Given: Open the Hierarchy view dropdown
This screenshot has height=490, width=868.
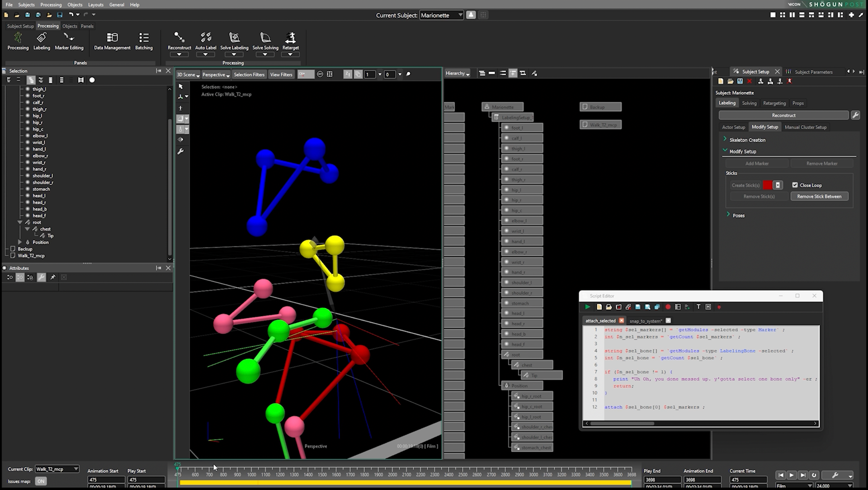Looking at the screenshot, I should tap(457, 73).
